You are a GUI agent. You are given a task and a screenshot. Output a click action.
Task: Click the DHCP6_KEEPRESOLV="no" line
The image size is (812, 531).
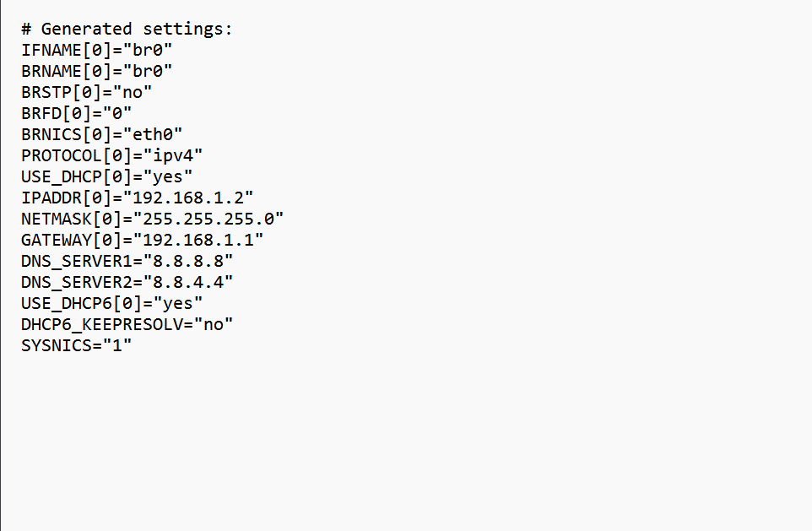[127, 325]
